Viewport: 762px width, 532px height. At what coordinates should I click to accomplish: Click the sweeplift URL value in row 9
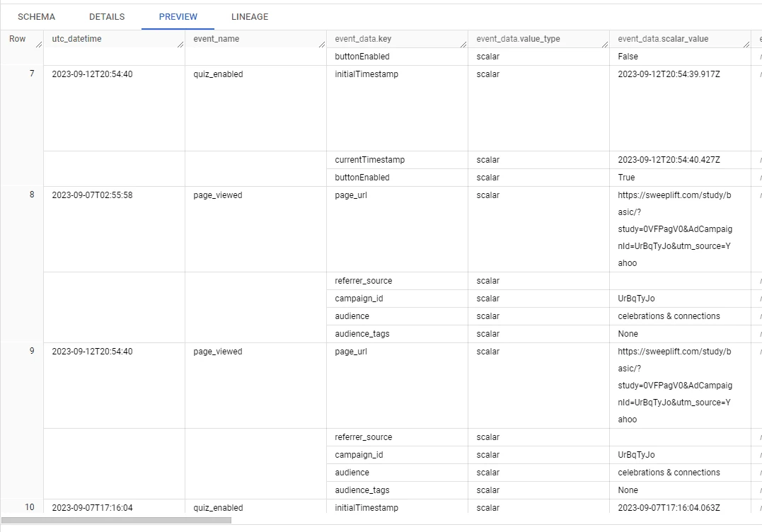pyautogui.click(x=675, y=386)
